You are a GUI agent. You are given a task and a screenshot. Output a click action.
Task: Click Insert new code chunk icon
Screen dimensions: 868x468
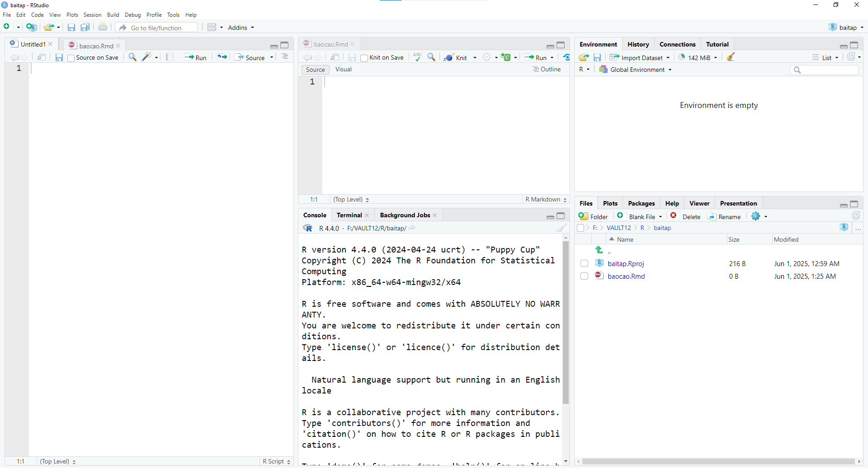click(x=506, y=57)
